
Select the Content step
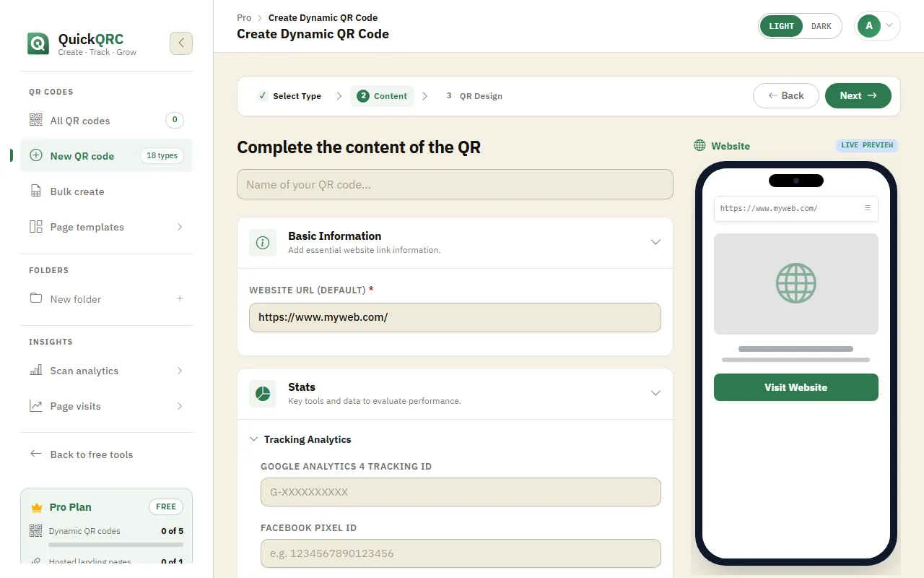click(x=383, y=96)
